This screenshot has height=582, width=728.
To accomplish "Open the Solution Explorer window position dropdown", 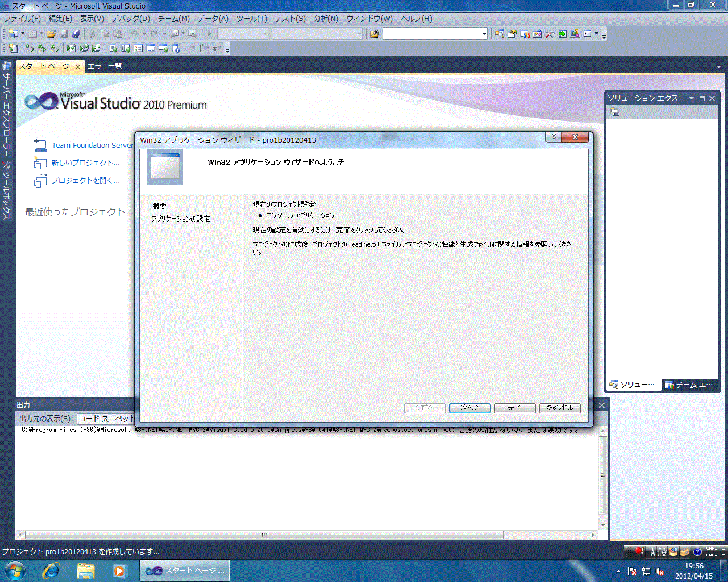I will 692,98.
